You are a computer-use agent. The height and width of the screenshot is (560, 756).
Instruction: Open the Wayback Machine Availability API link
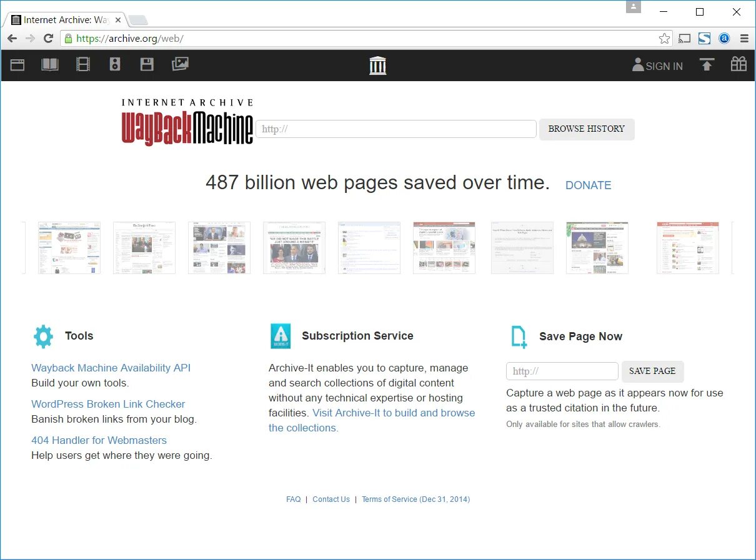click(x=111, y=368)
